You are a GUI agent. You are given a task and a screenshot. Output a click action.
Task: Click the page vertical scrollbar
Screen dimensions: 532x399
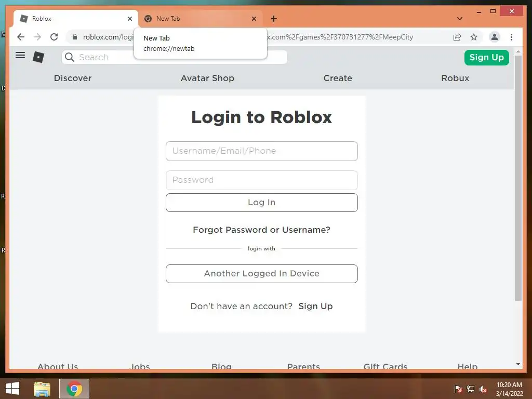point(518,178)
